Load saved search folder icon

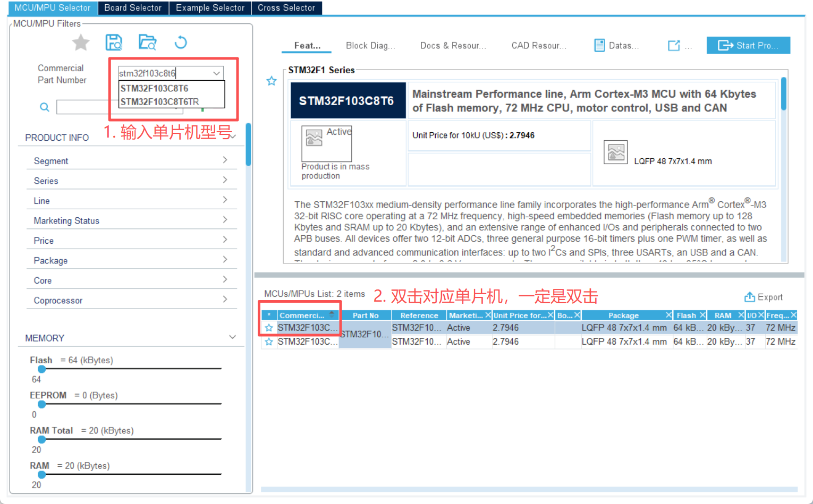point(147,42)
